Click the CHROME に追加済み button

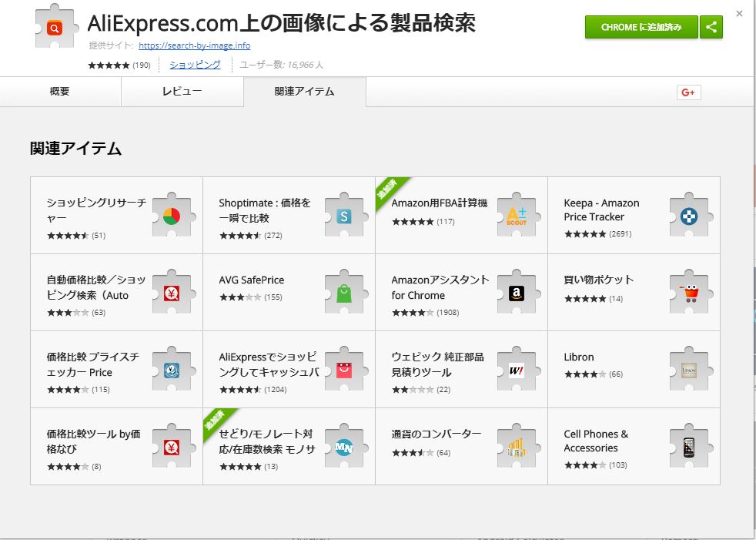coord(641,27)
